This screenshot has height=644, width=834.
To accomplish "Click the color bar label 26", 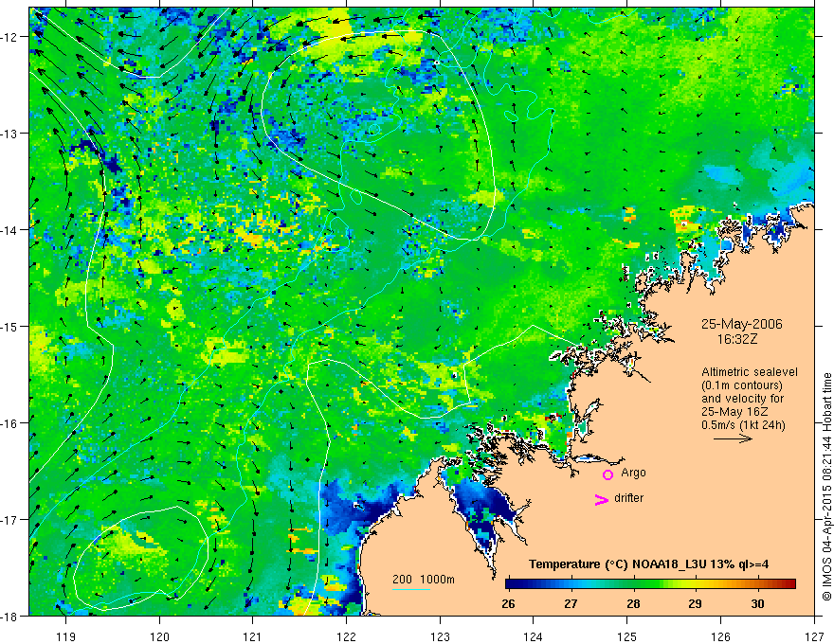I will 508,603.
